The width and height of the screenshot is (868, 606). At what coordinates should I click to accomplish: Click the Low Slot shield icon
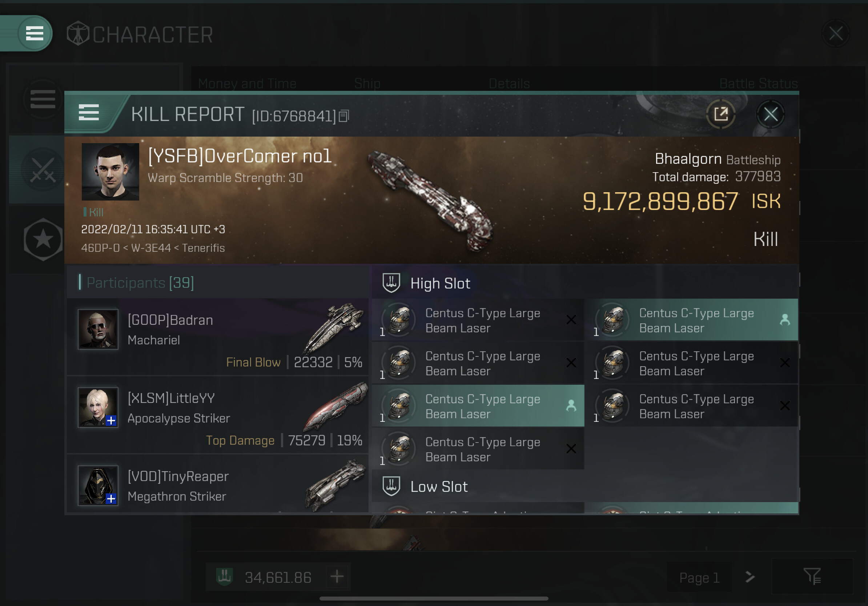[x=391, y=486]
